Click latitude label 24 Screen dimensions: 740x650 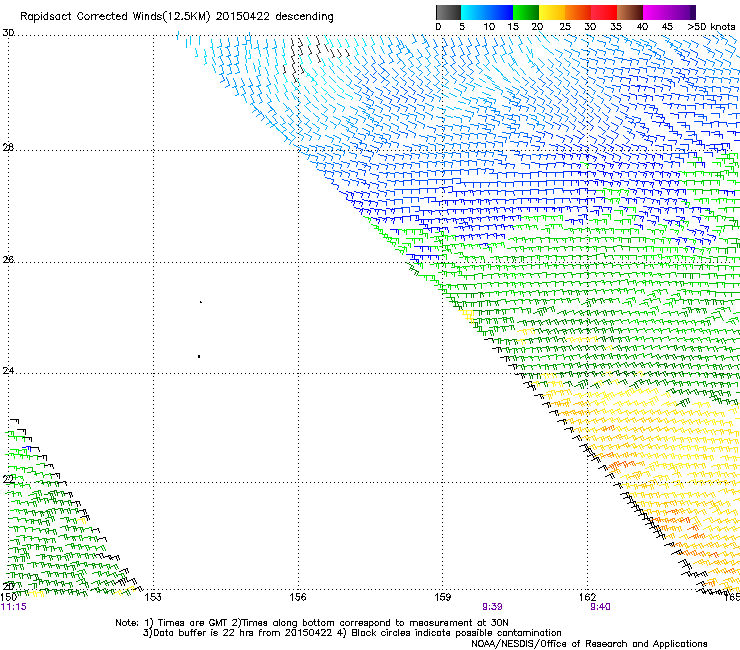(x=8, y=371)
